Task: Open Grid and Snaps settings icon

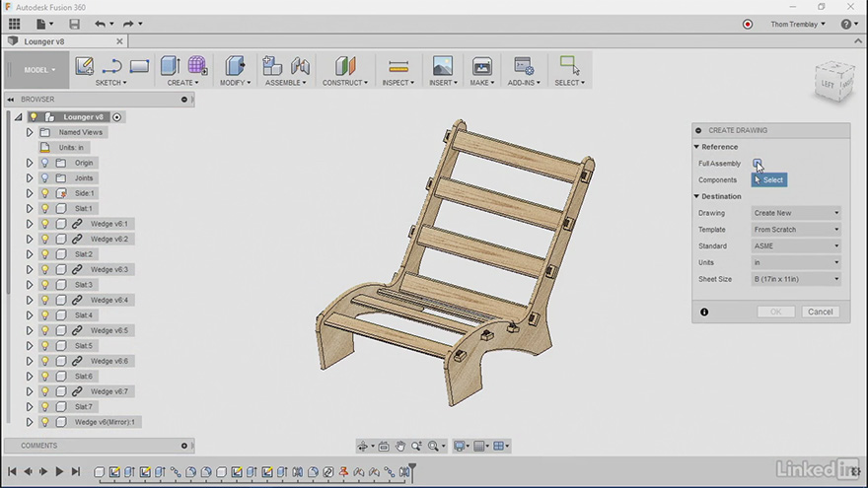Action: tap(478, 446)
